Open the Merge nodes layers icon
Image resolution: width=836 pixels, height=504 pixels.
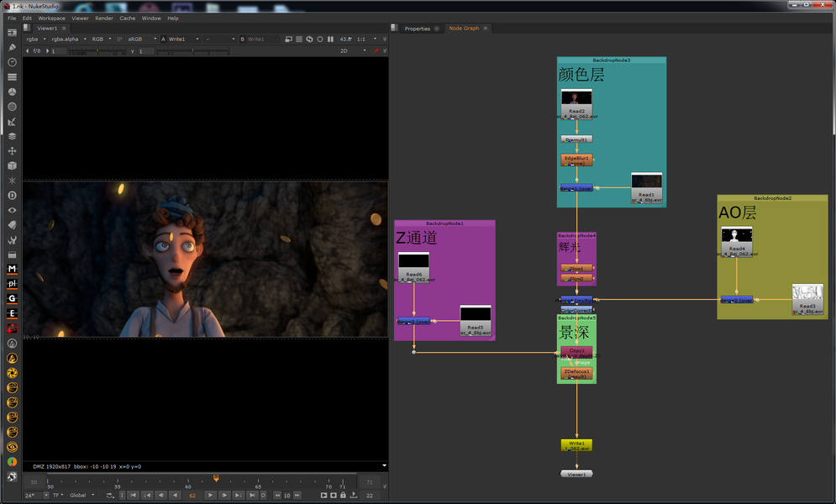pyautogui.click(x=12, y=136)
